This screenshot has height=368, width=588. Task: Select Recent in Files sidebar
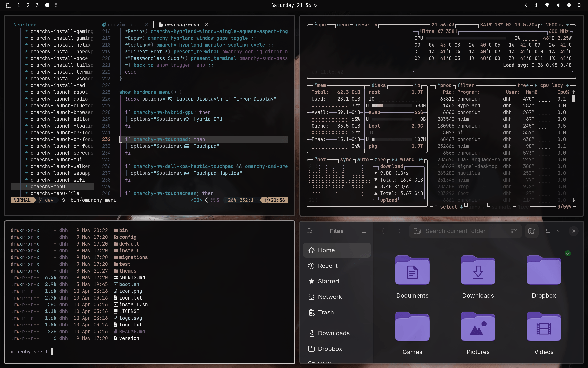(x=336, y=266)
